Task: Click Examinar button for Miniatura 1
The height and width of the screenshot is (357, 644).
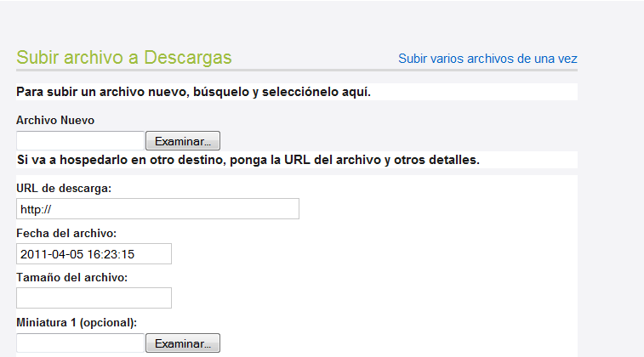Action: 183,343
